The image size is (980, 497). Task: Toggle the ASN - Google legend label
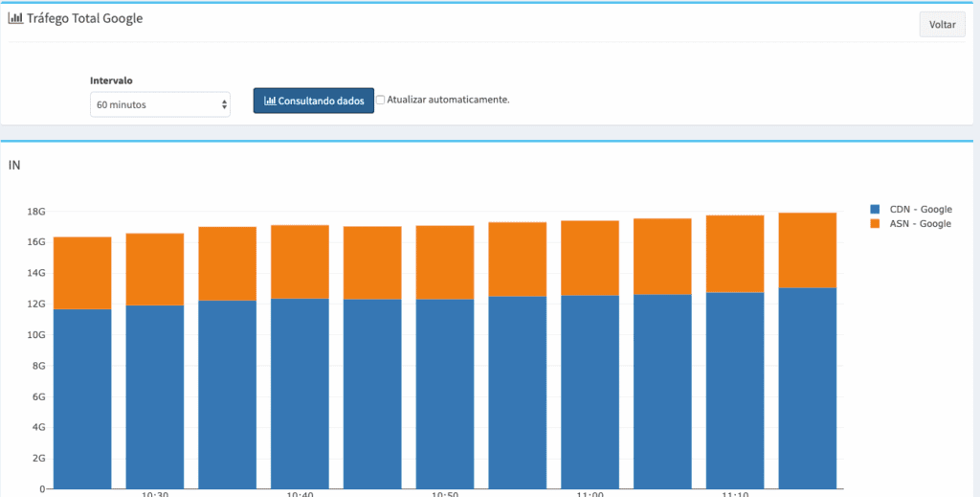point(921,224)
